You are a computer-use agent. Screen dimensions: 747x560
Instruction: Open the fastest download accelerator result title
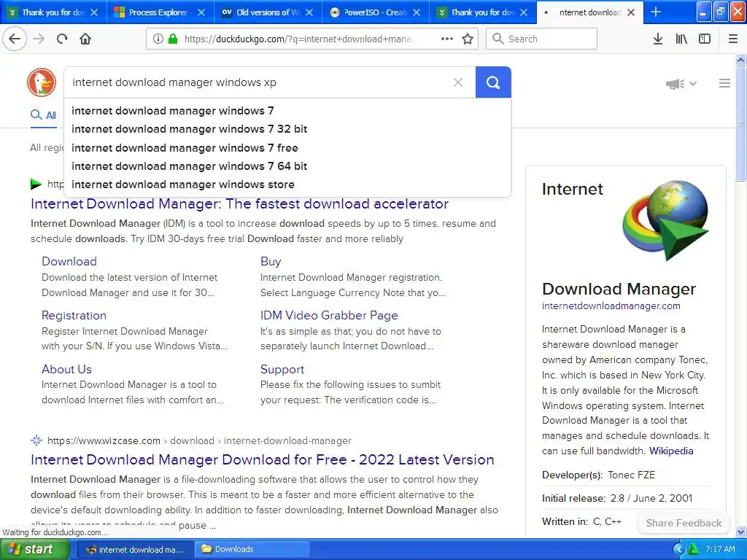pos(239,204)
